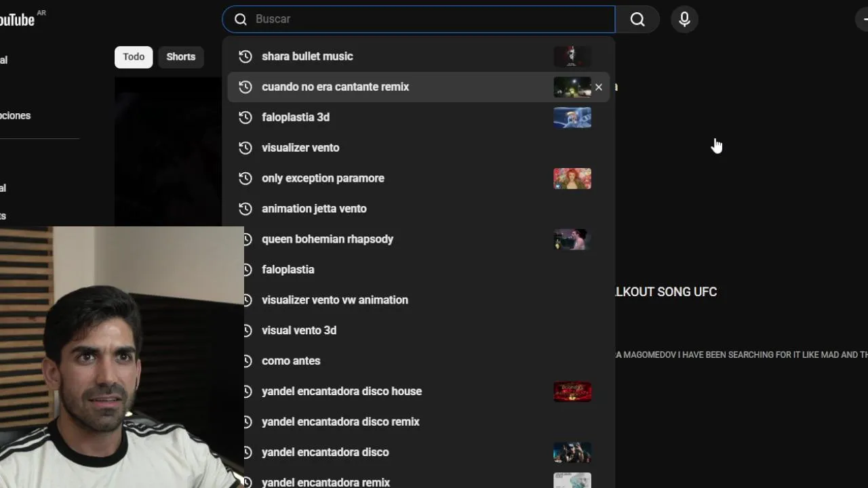Click the search magnifier button
The width and height of the screenshot is (868, 488).
(x=637, y=20)
